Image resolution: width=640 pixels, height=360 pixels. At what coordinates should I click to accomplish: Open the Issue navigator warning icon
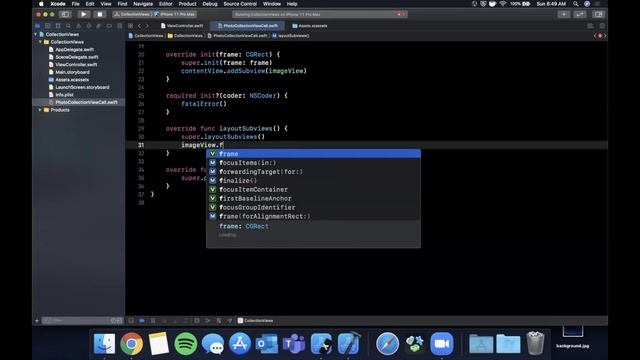pyautogui.click(x=79, y=26)
